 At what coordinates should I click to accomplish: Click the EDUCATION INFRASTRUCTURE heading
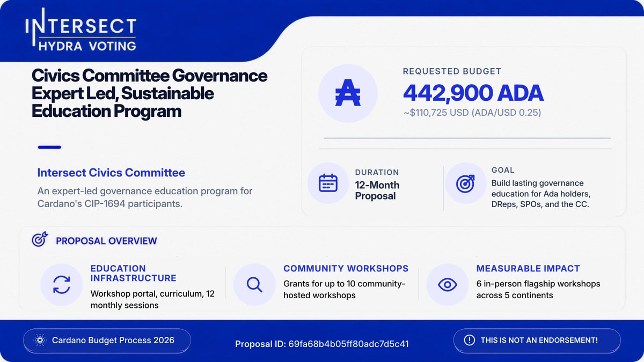133,273
